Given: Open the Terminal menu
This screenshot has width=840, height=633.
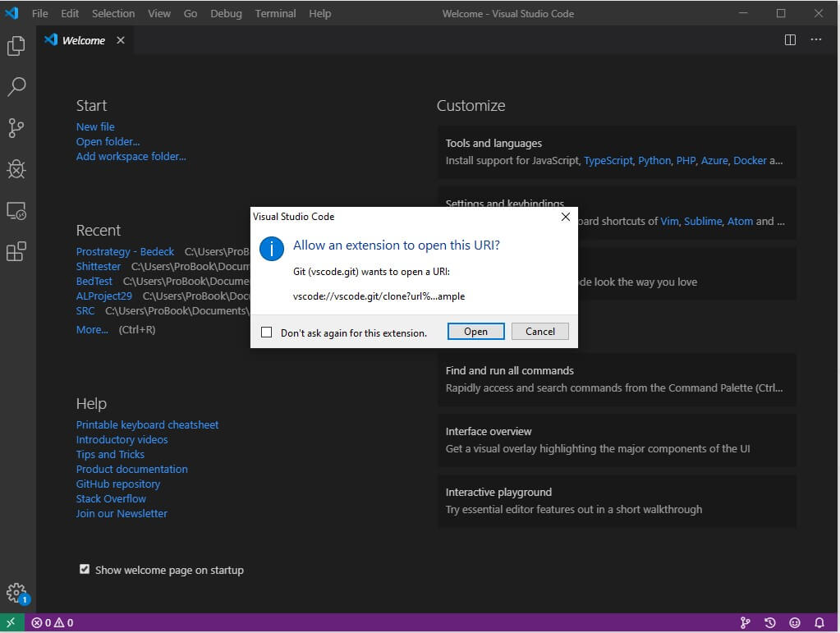Looking at the screenshot, I should (x=275, y=13).
